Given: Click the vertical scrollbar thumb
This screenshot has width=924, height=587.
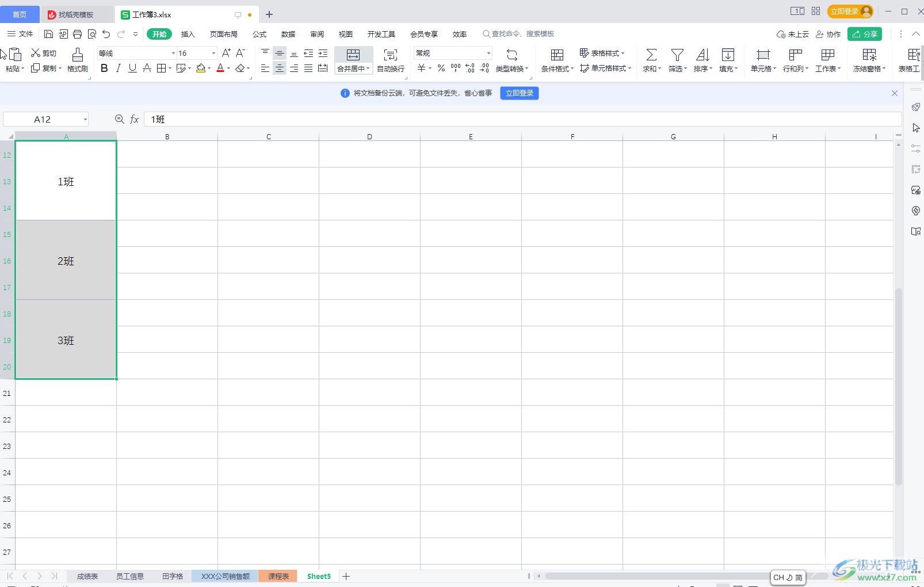Looking at the screenshot, I should tap(898, 387).
